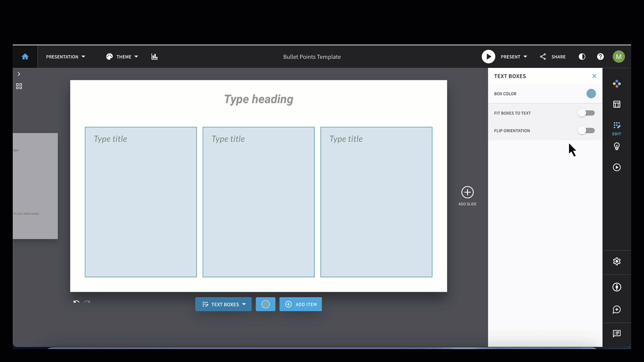Open the user profile avatar M

(x=619, y=57)
